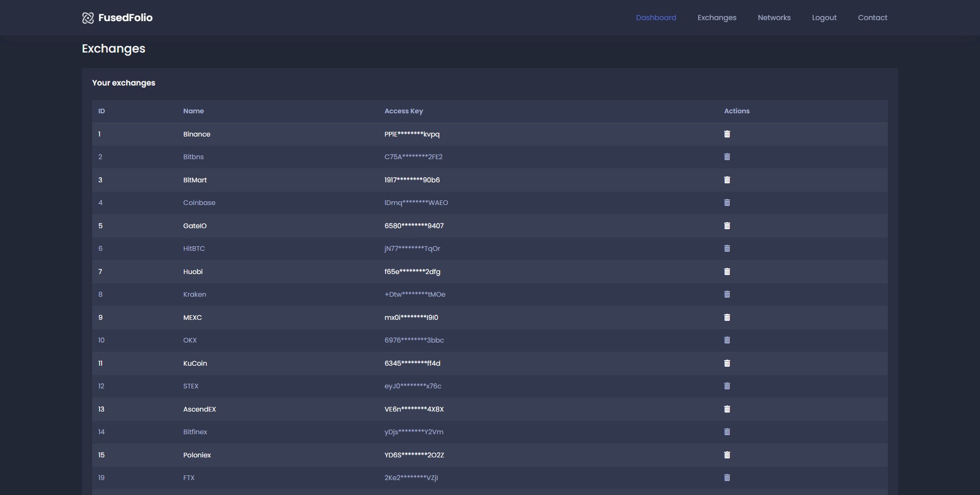This screenshot has height=495, width=980.
Task: Open the Networks page
Action: 774,18
